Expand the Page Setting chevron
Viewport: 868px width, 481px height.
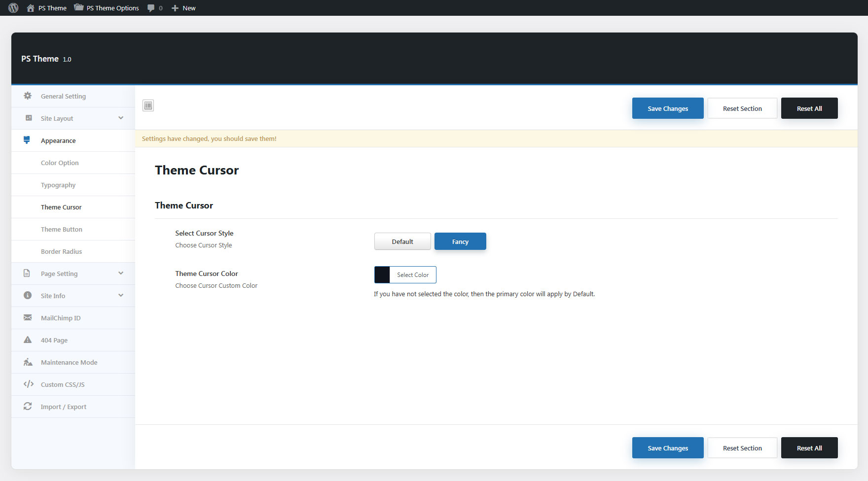pyautogui.click(x=121, y=274)
